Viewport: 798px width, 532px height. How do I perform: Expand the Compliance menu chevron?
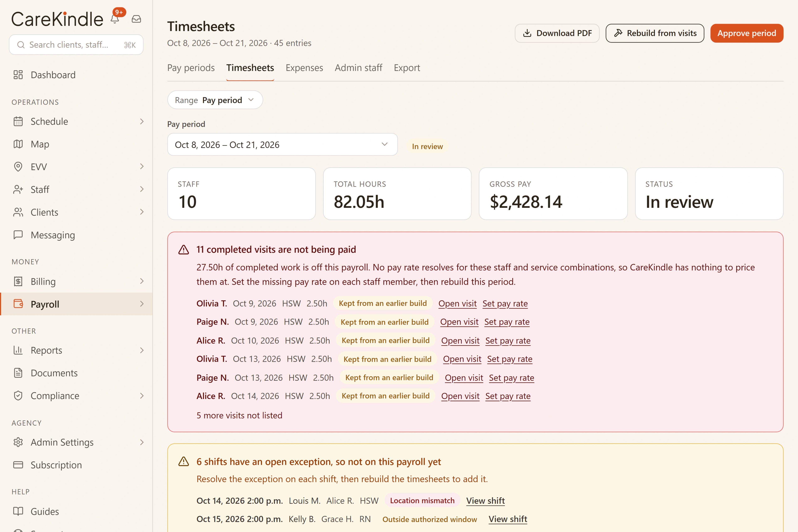tap(142, 396)
